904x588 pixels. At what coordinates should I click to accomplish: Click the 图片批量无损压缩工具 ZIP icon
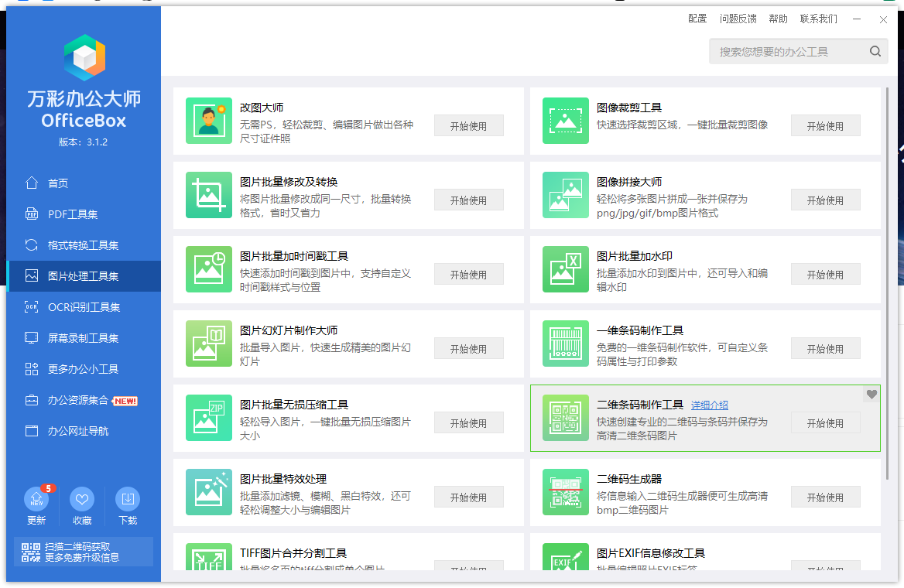click(209, 418)
